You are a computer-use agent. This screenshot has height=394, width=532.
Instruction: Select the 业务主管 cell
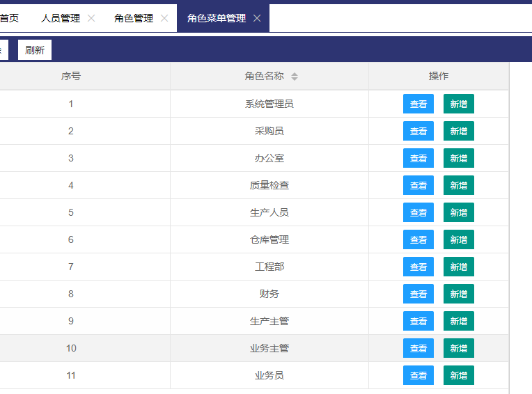pos(269,348)
